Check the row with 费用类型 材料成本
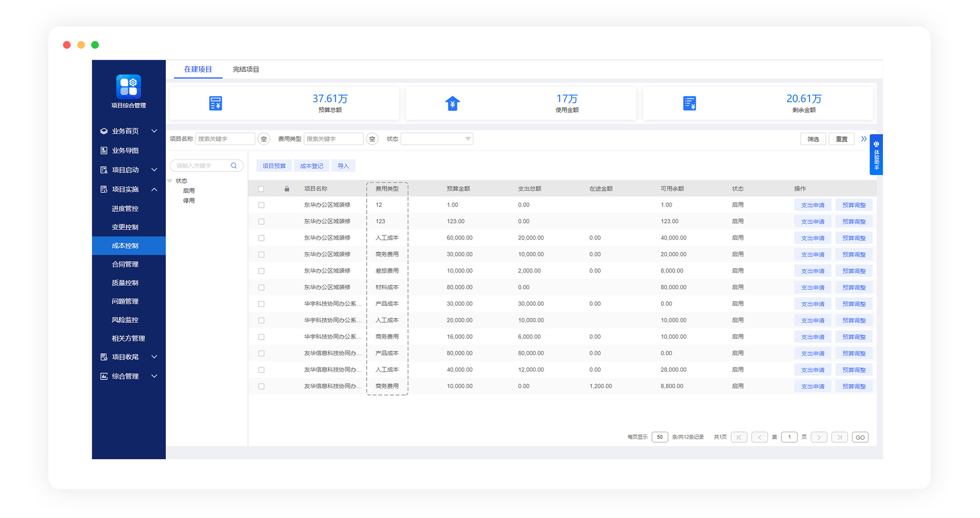This screenshot has width=980, height=518. pyautogui.click(x=261, y=287)
